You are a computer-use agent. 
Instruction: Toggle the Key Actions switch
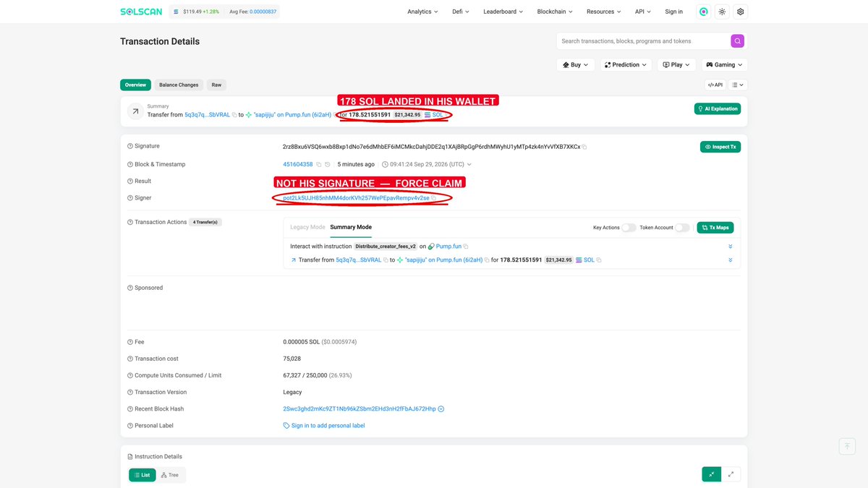coord(629,228)
